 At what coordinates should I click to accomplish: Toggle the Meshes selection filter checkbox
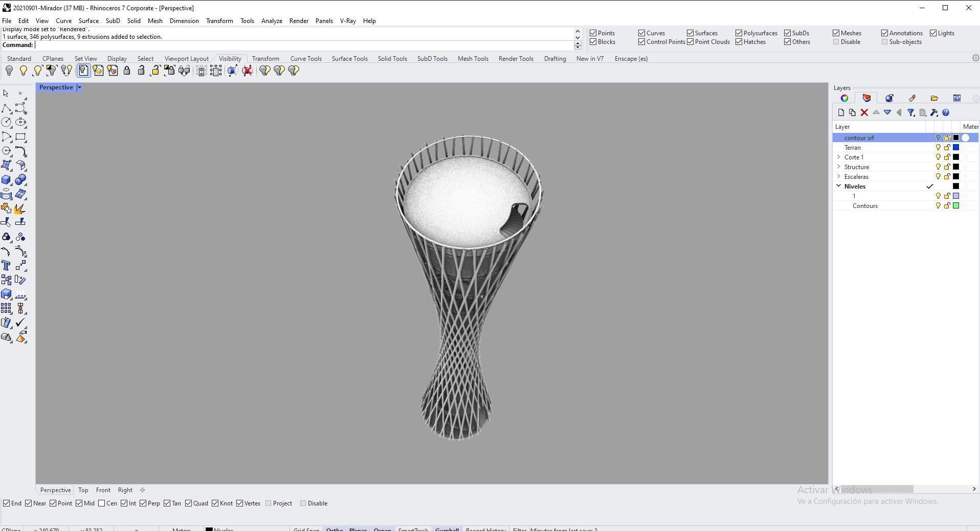point(836,33)
